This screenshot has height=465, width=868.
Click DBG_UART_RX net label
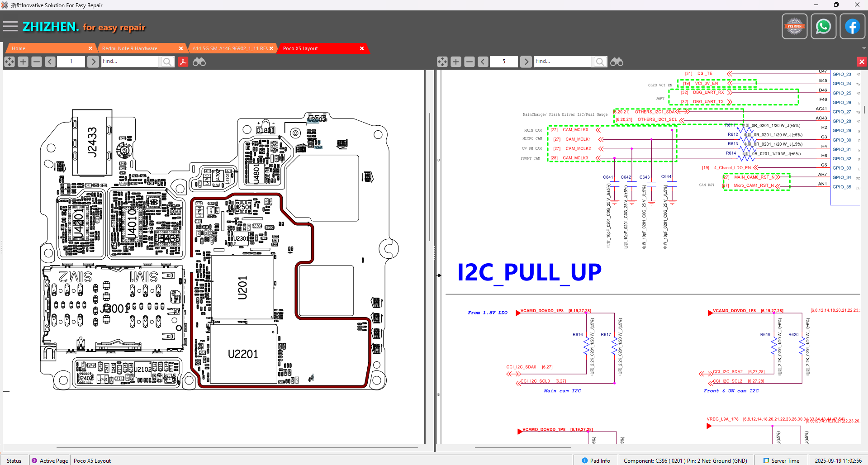[x=708, y=92]
